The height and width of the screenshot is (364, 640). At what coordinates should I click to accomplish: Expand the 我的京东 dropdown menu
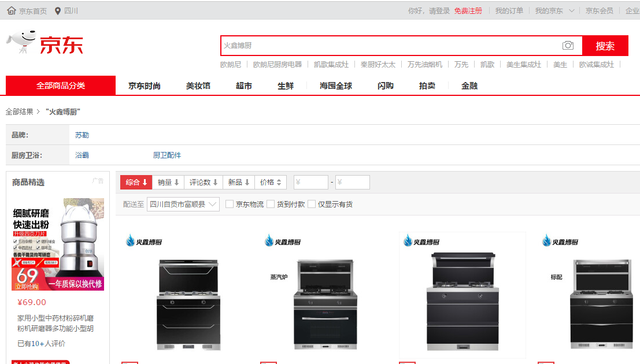click(x=571, y=11)
